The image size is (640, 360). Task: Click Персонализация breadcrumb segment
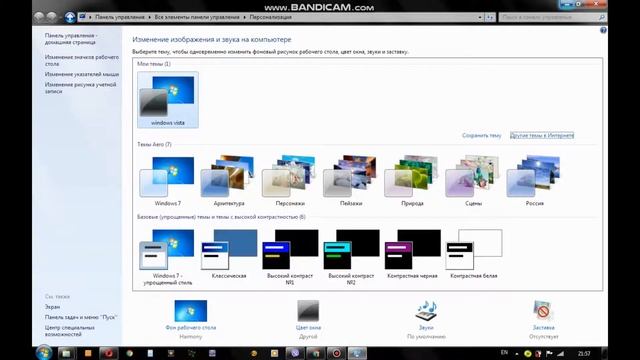(x=270, y=17)
